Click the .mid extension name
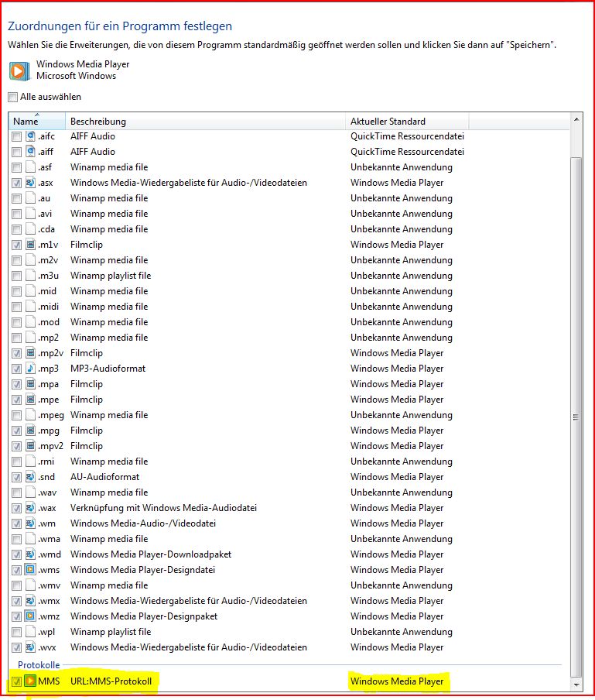The width and height of the screenshot is (595, 700). [47, 291]
